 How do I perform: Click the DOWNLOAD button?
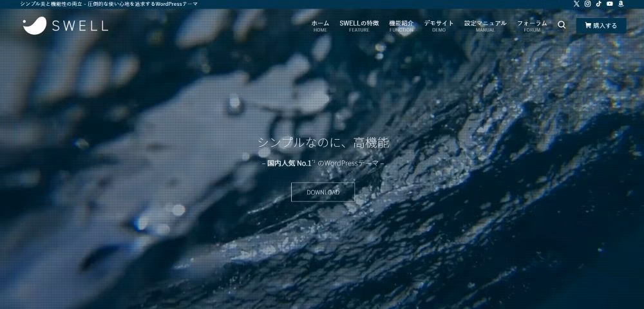click(x=323, y=192)
